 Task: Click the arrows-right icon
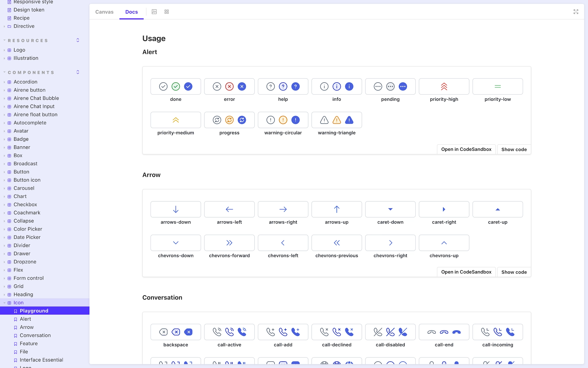[x=283, y=209]
